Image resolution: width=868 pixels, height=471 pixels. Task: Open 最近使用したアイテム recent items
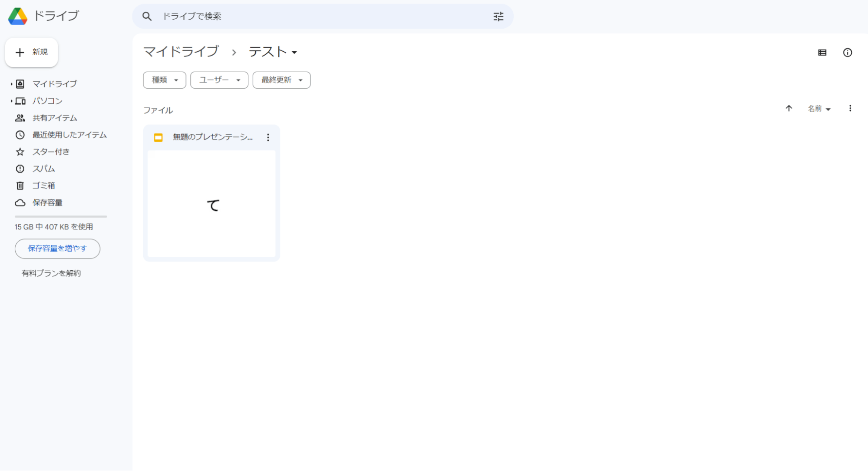[x=69, y=135]
